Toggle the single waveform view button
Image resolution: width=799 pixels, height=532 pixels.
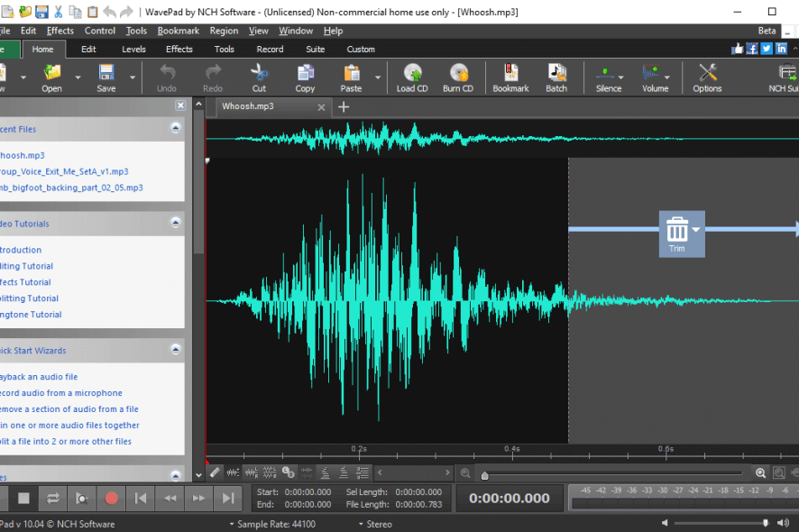(x=233, y=472)
